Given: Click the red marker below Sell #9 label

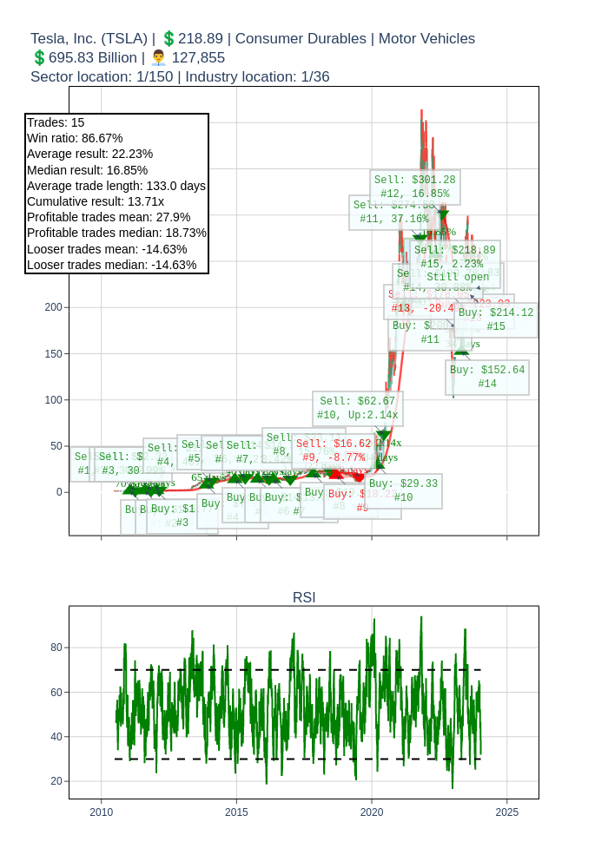Looking at the screenshot, I should (359, 477).
